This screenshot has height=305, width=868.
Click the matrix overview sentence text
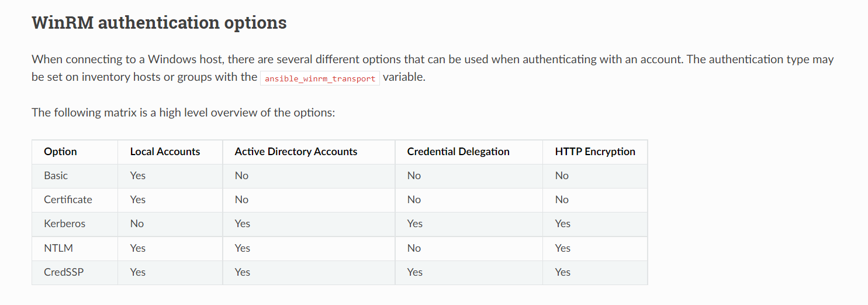(x=184, y=112)
